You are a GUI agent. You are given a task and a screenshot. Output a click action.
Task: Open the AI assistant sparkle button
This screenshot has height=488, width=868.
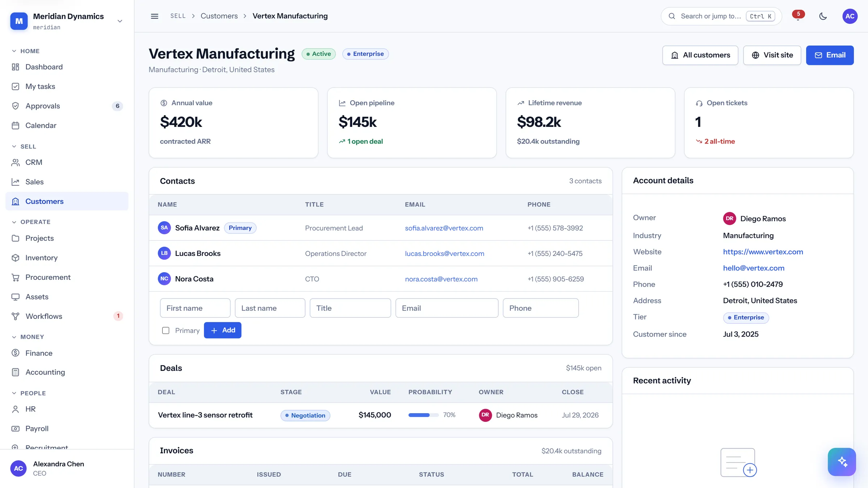click(x=842, y=462)
